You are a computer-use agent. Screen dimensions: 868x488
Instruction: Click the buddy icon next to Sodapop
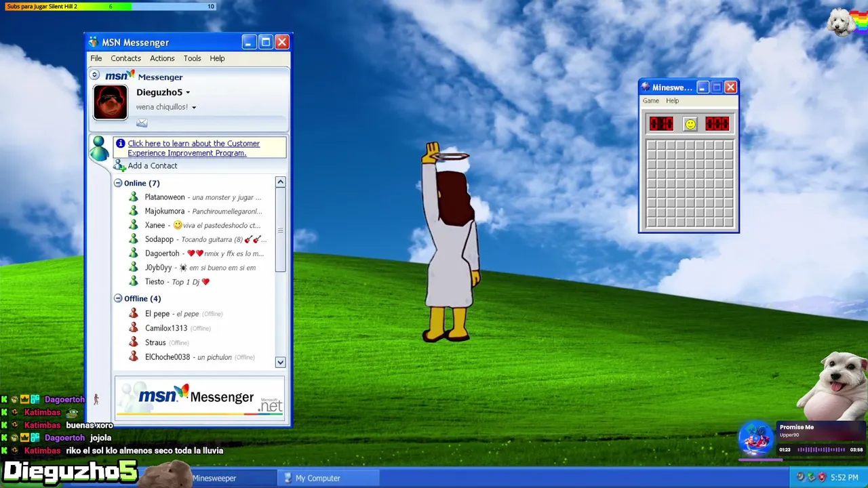134,239
